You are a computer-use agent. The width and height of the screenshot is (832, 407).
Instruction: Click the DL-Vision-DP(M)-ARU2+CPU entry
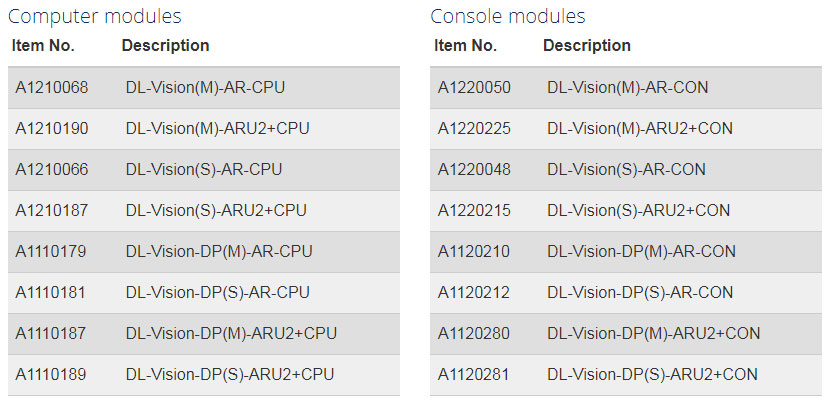[x=231, y=333]
